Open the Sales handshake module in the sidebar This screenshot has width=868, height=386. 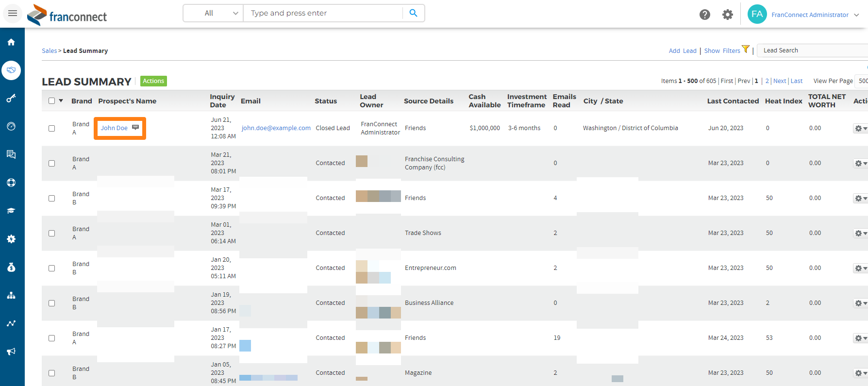[x=11, y=70]
